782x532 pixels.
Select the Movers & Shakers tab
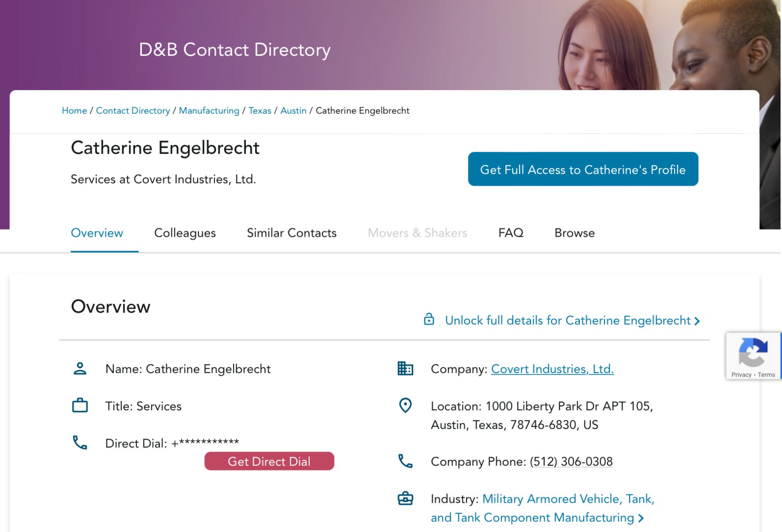coord(417,233)
